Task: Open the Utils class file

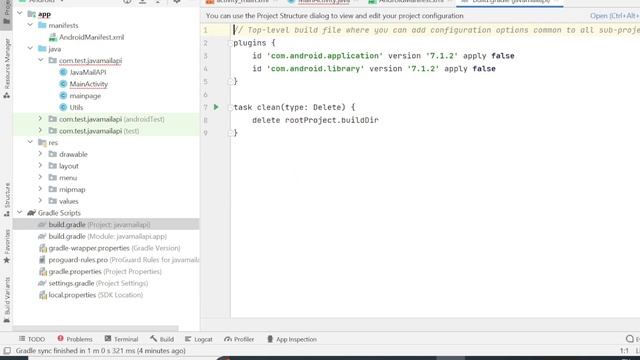Action: point(76,107)
